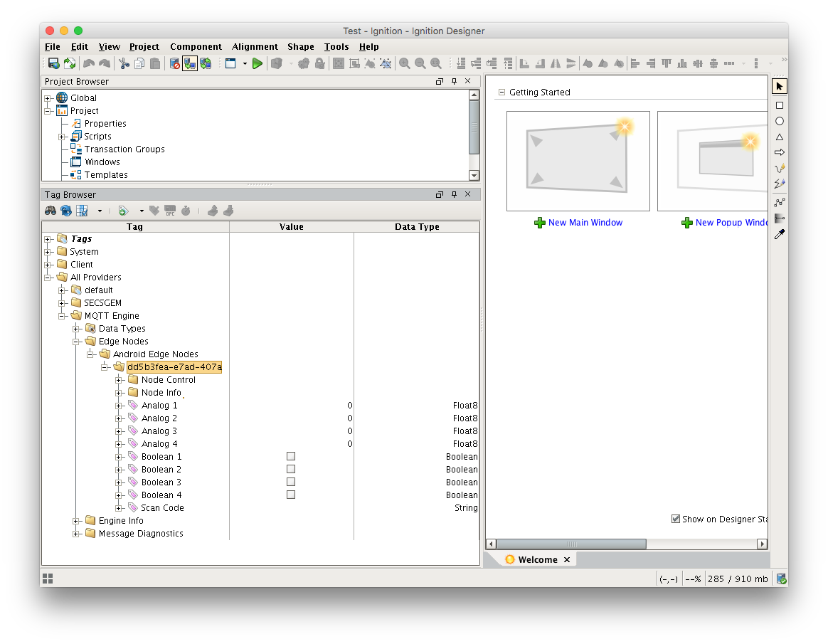Click the 285 / 910 mb memory indicator
828x644 pixels.
click(738, 579)
